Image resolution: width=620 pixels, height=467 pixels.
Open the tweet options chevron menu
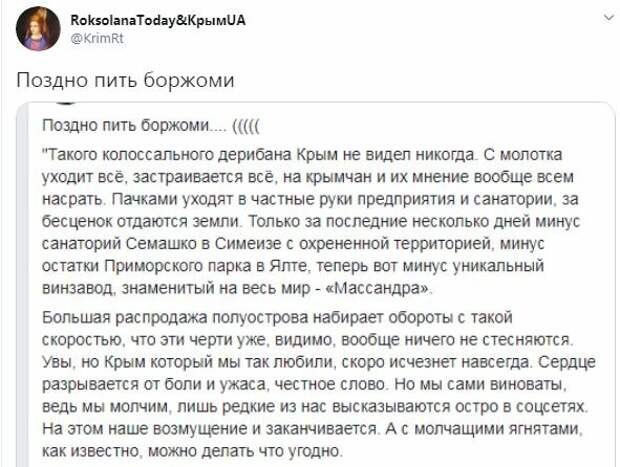click(605, 18)
